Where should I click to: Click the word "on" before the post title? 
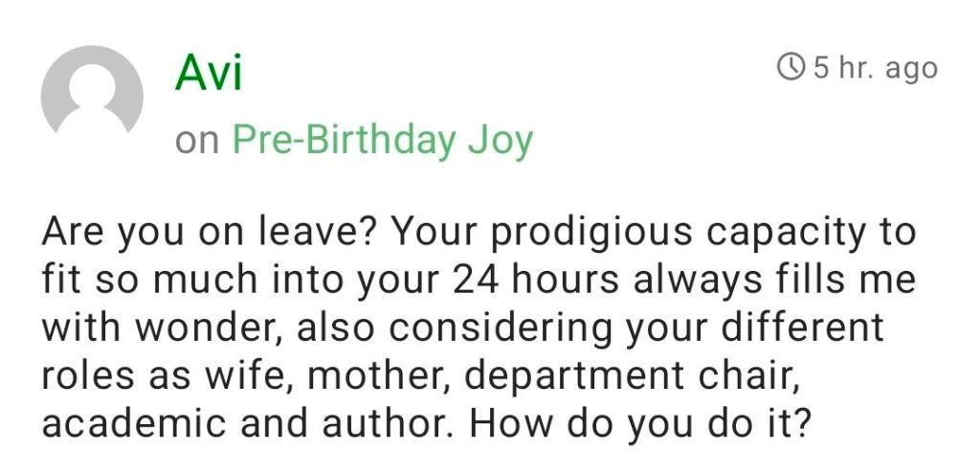pyautogui.click(x=196, y=142)
